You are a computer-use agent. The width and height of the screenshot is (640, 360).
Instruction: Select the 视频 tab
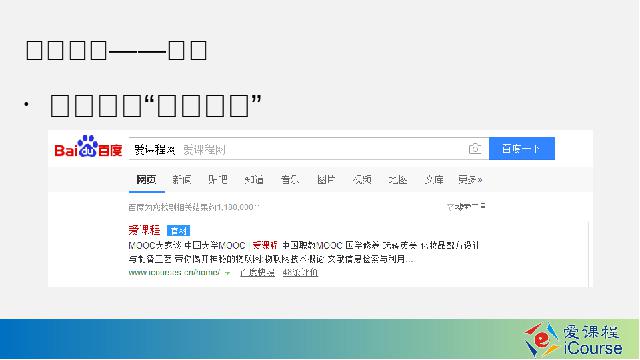tap(362, 180)
